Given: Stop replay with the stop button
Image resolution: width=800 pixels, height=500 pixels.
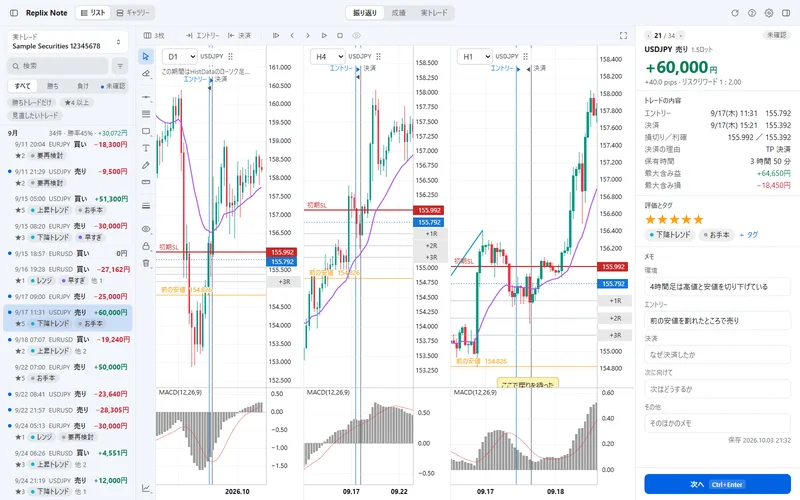Looking at the screenshot, I should tap(340, 36).
